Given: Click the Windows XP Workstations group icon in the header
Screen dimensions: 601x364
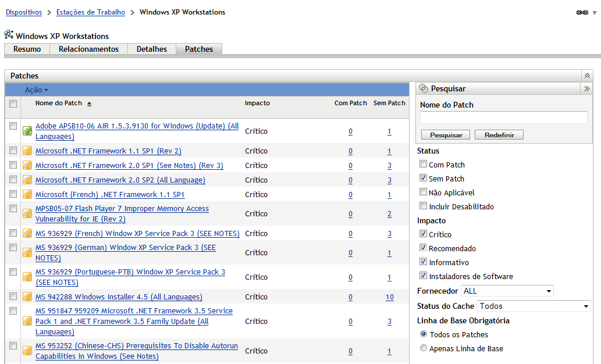Looking at the screenshot, I should pos(8,35).
